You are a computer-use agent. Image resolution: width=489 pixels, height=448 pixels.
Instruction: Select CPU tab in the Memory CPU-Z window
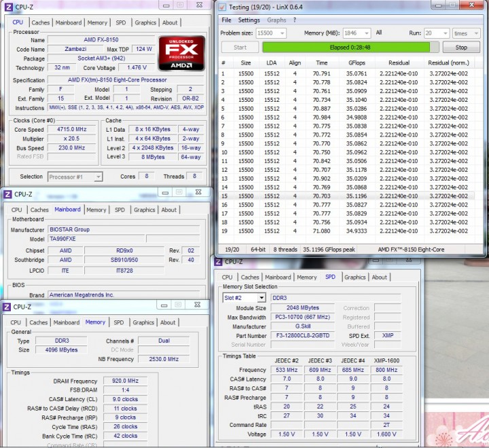click(x=16, y=322)
